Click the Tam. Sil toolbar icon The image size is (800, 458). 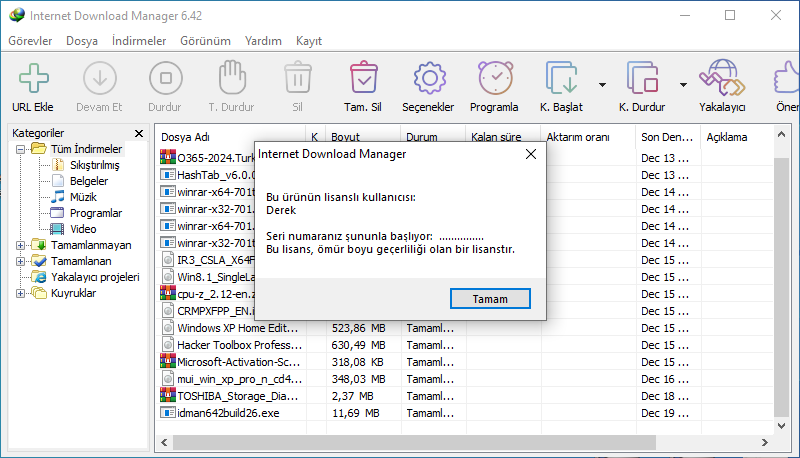363,78
